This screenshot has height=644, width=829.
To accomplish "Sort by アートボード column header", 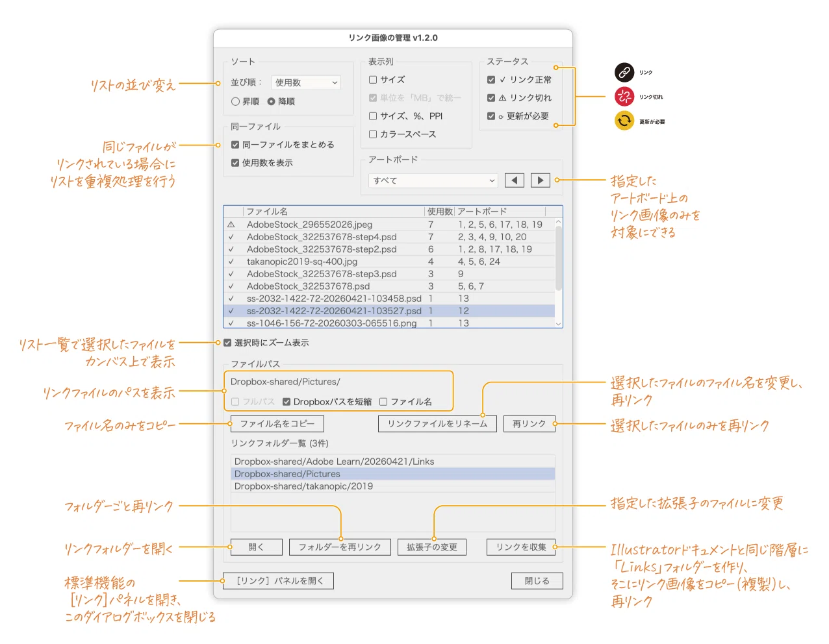I will tap(500, 212).
